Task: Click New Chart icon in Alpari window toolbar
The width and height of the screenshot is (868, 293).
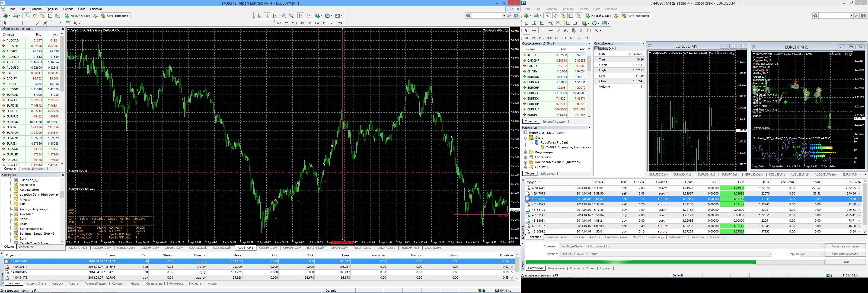Action: point(5,16)
